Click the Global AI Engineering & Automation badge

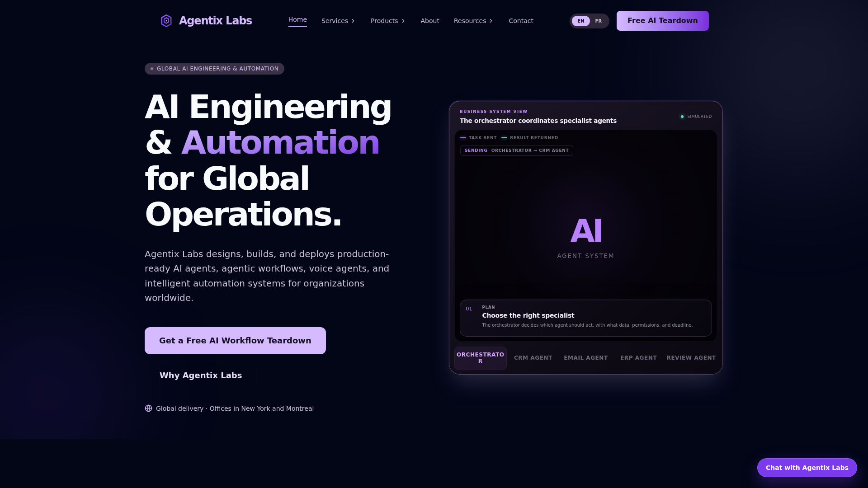click(214, 69)
